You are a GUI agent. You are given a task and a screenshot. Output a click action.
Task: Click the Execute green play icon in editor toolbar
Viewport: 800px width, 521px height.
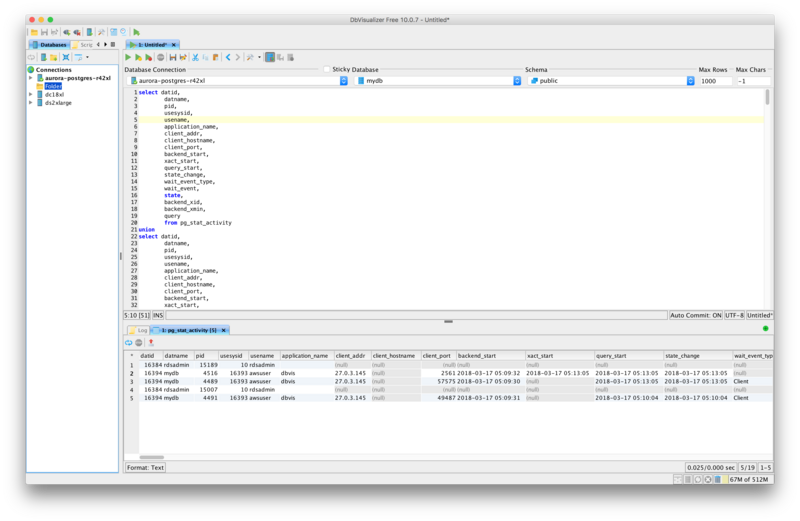tap(128, 57)
